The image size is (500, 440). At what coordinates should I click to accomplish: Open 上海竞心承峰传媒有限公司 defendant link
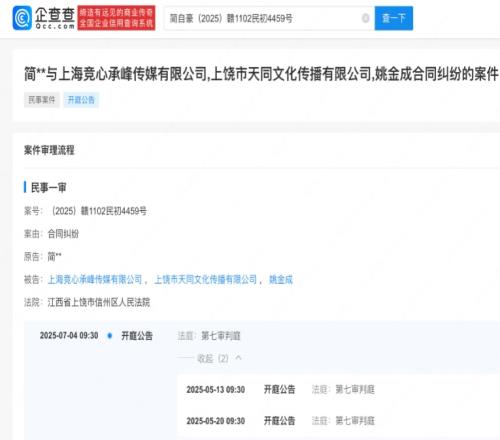click(95, 279)
